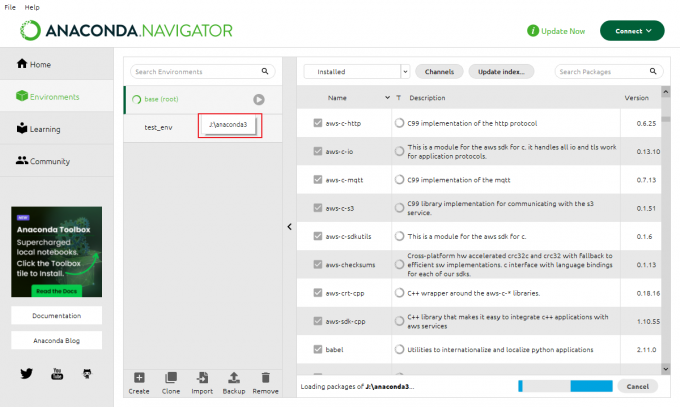The height and width of the screenshot is (407, 680).
Task: Toggle the aws-c-http package checkbox
Action: (x=318, y=123)
